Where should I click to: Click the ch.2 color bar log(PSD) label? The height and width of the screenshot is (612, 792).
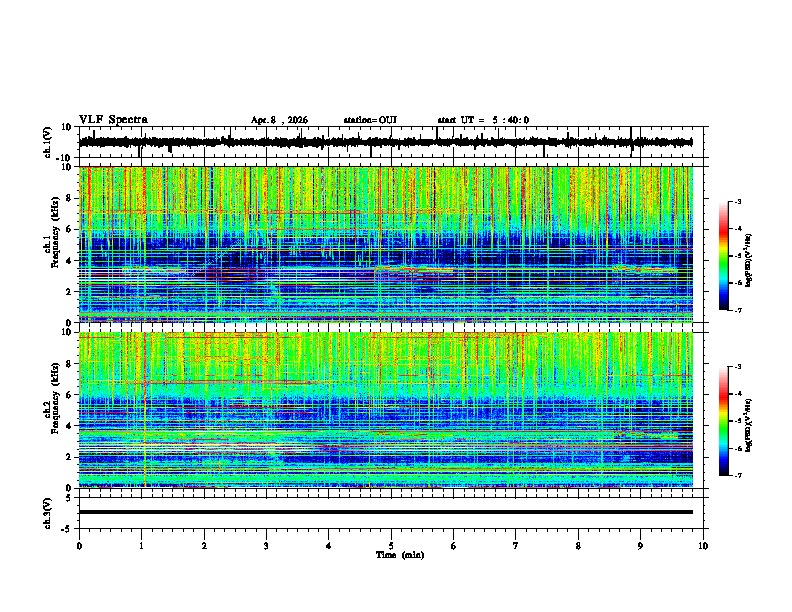point(748,425)
